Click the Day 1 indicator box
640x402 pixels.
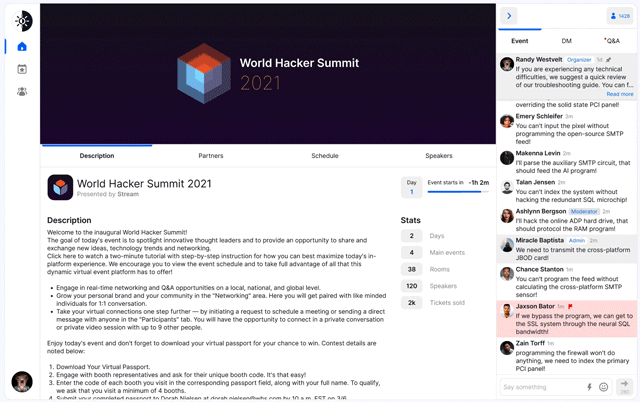411,187
